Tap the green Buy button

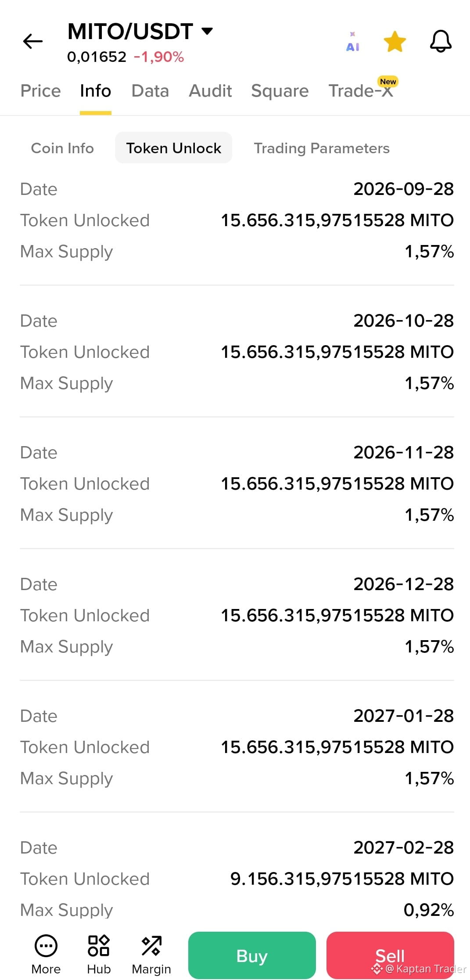point(252,955)
